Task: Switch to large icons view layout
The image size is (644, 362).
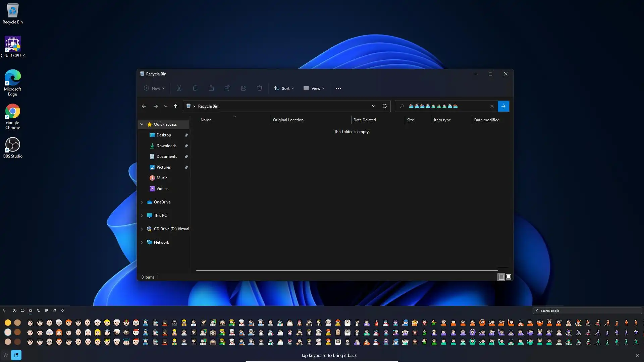Action: (x=508, y=277)
